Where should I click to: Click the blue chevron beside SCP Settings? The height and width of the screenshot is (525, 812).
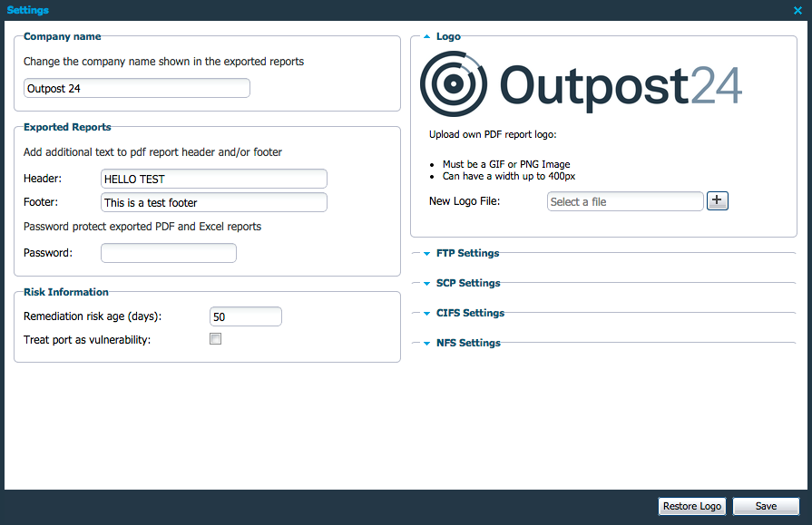coord(426,283)
